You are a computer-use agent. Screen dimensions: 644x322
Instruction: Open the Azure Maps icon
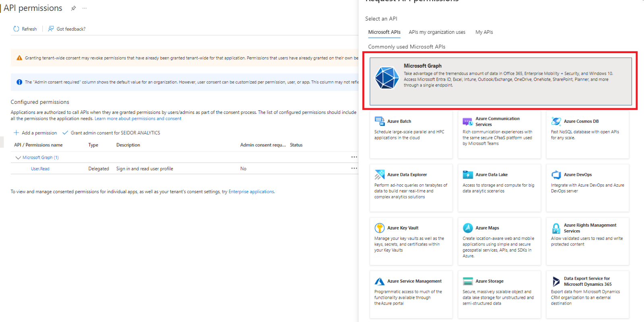(468, 228)
